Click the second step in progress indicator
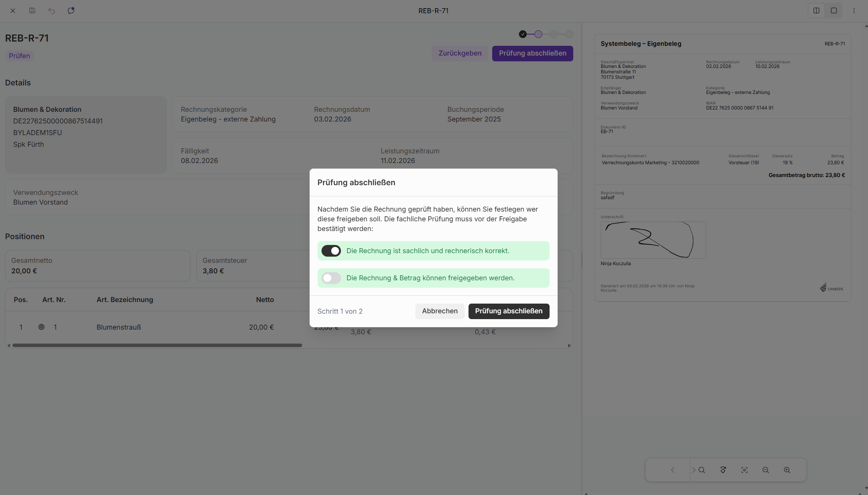 538,34
